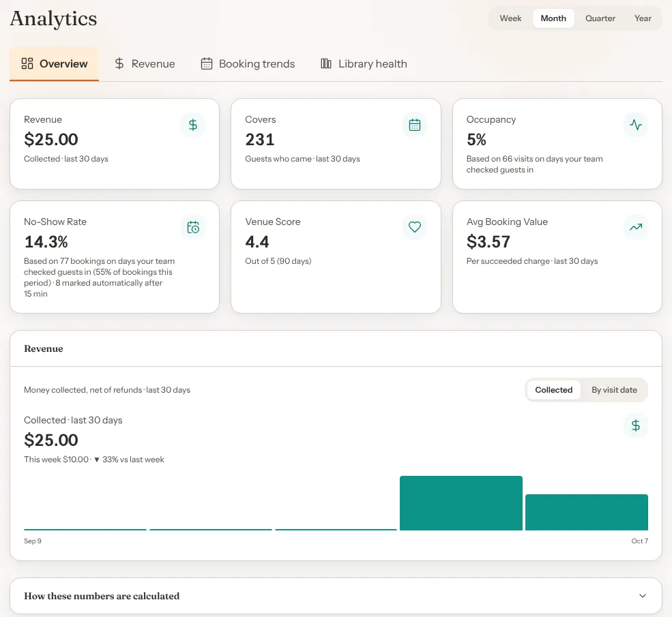The image size is (672, 617).
Task: Click the grid icon on the Overview tab
Action: 27,63
